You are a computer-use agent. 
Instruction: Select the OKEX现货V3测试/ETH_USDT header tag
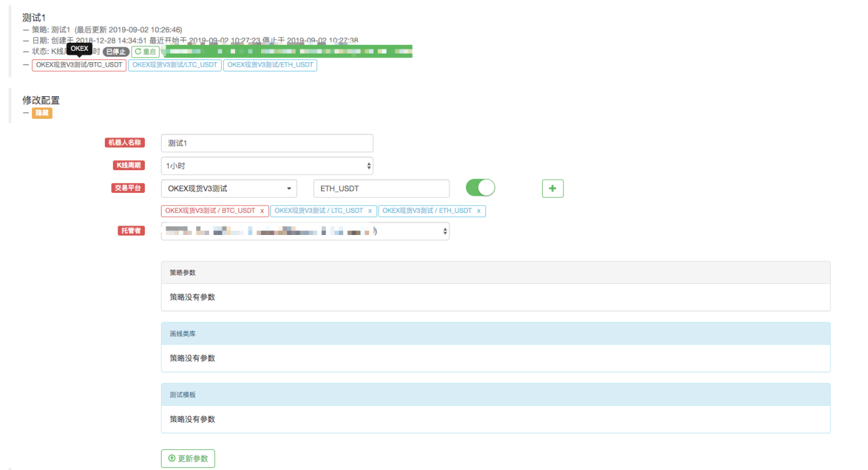[x=270, y=65]
